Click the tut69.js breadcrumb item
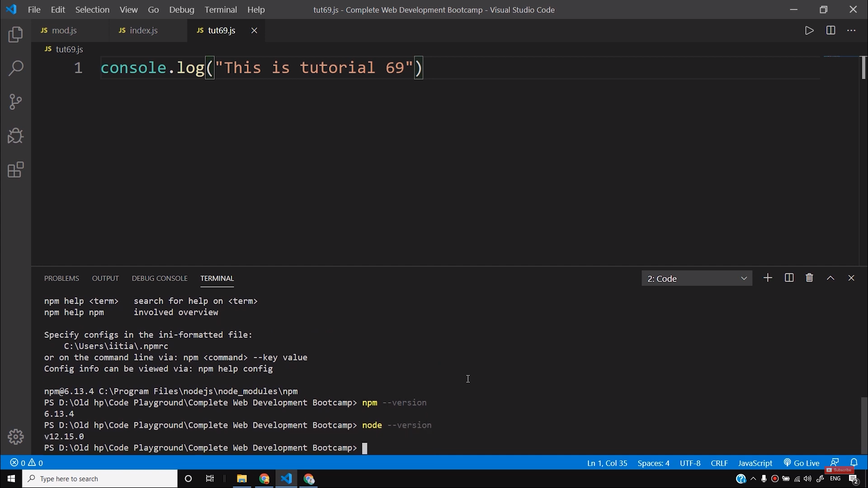 click(70, 49)
